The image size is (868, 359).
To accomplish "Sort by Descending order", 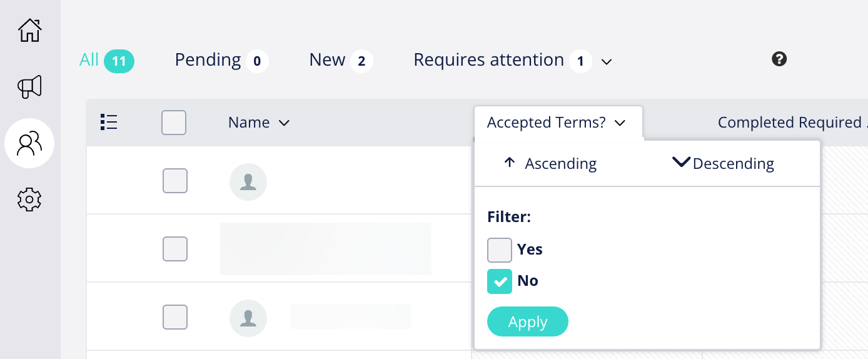I will (x=723, y=164).
